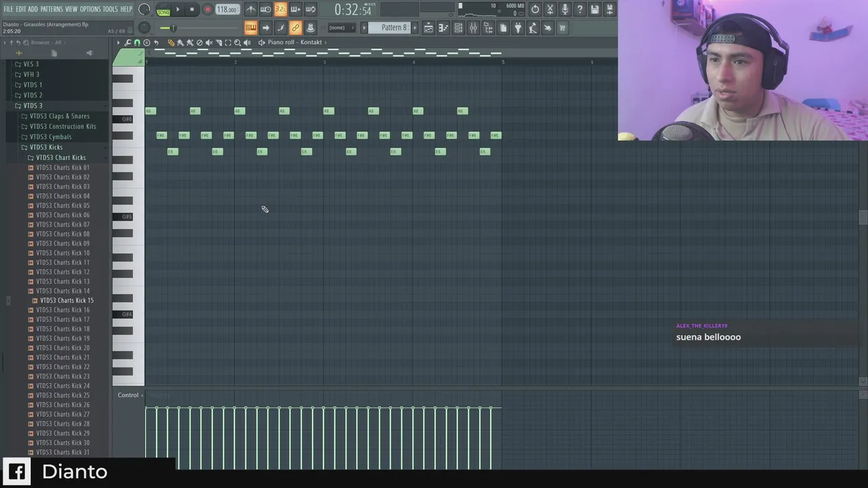Viewport: 868px width, 488px height.
Task: Switch the Pat/Song mode button
Action: pyautogui.click(x=163, y=9)
